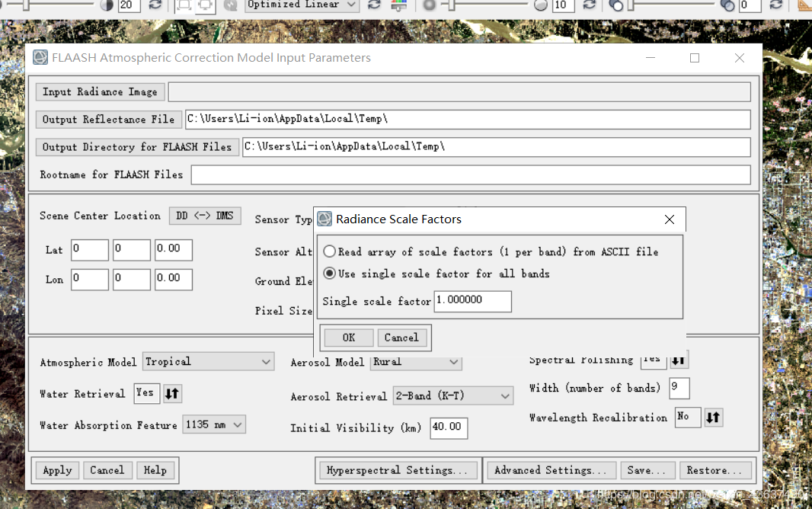Select use single scale factor option
Viewport: 812px width, 509px height.
330,274
